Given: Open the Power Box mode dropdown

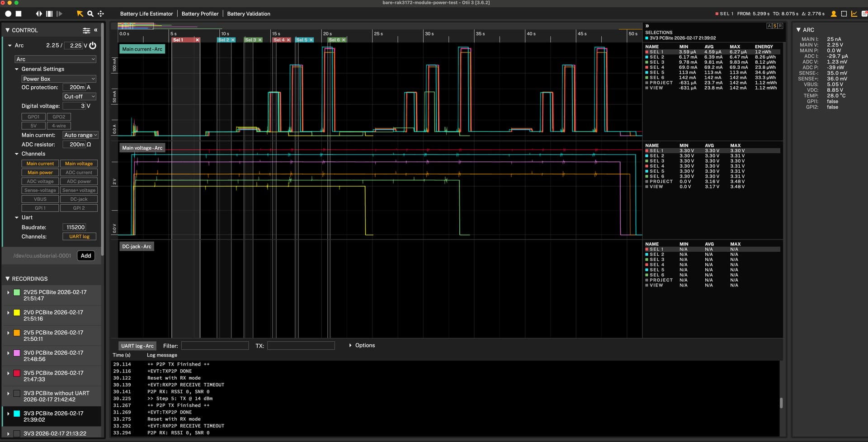Looking at the screenshot, I should coord(59,79).
